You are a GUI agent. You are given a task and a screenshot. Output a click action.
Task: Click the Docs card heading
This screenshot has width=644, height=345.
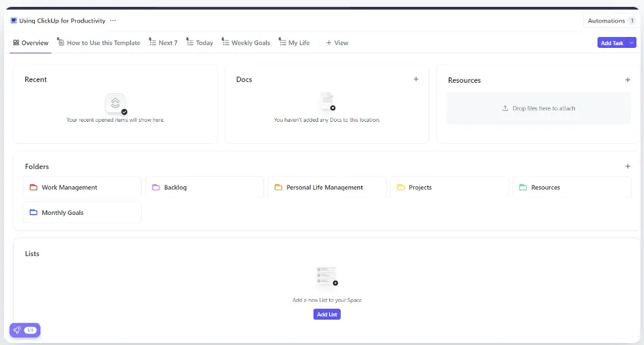coord(244,79)
